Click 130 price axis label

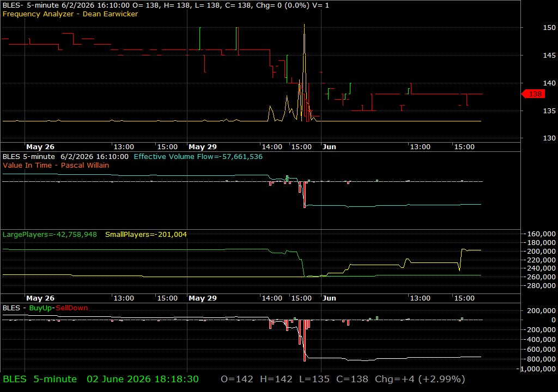pos(549,138)
